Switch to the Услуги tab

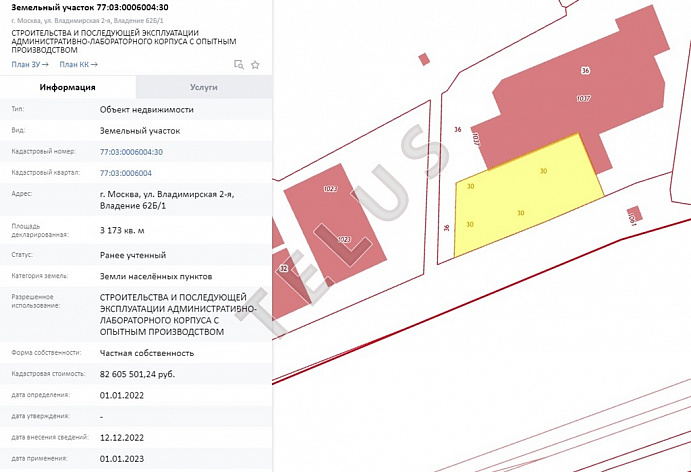point(204,87)
